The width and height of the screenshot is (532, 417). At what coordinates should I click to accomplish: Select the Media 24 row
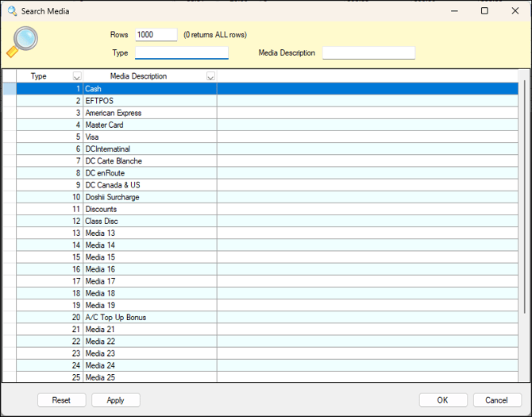pyautogui.click(x=267, y=365)
